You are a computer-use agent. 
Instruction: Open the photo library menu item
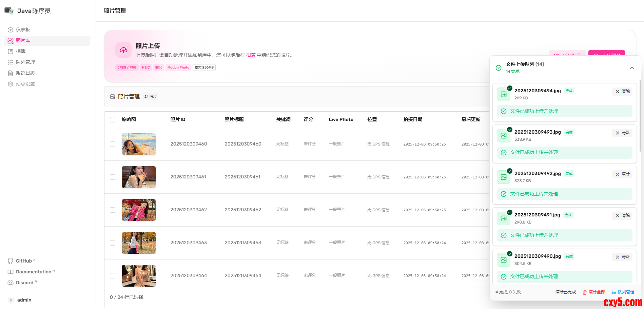pyautogui.click(x=23, y=41)
